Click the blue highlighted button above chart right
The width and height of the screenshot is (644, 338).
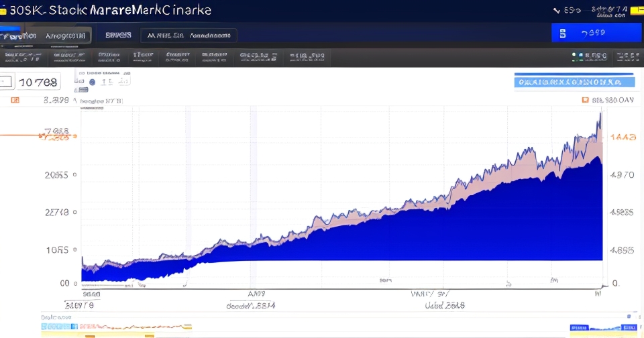pos(574,82)
